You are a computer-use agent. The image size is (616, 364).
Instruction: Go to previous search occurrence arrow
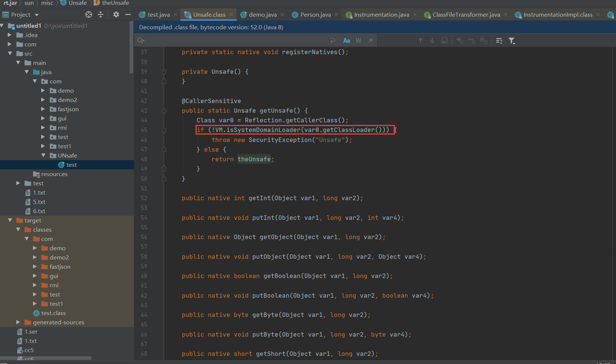coord(420,40)
